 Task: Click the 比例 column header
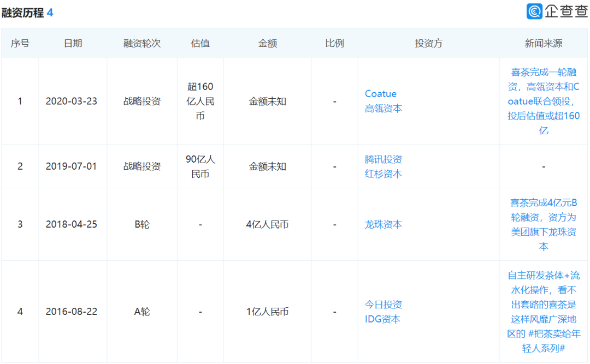tap(334, 43)
